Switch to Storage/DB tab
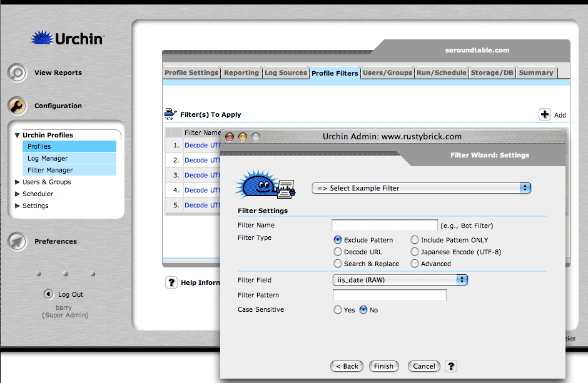 [x=492, y=72]
